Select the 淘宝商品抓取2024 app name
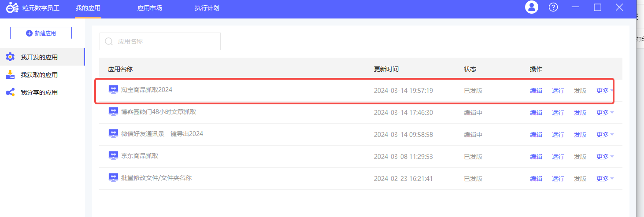The height and width of the screenshot is (217, 644). 147,90
